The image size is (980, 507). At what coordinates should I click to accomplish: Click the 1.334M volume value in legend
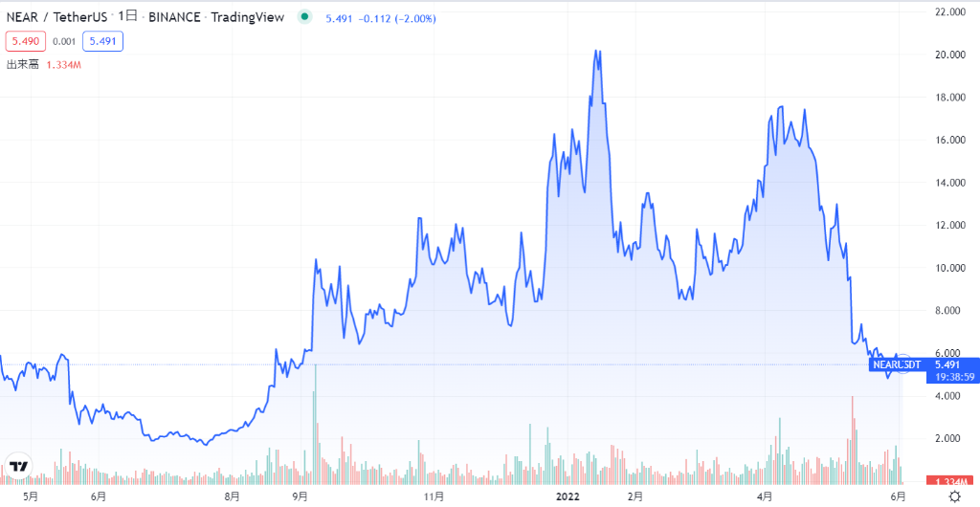point(64,64)
